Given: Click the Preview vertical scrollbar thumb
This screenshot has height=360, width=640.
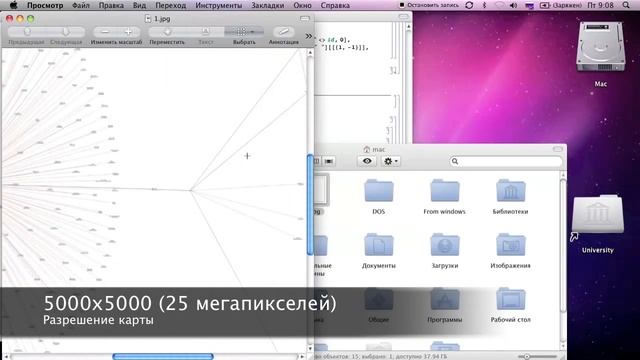Looking at the screenshot, I should (310, 204).
